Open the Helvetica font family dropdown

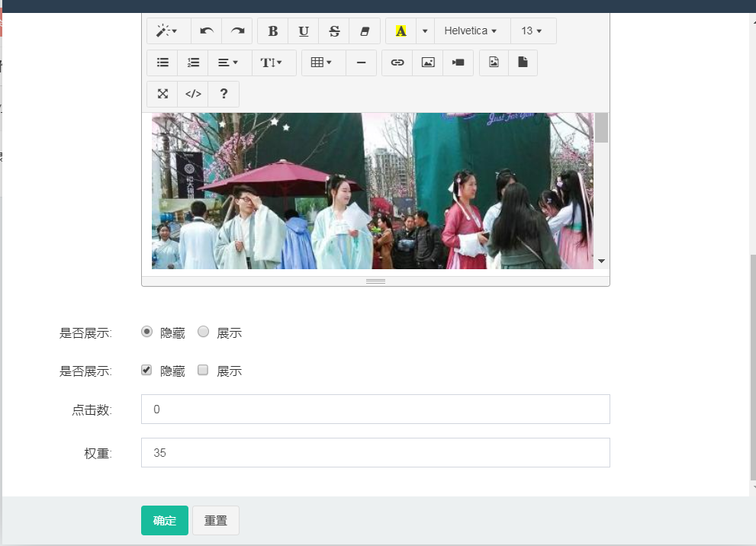coord(471,31)
